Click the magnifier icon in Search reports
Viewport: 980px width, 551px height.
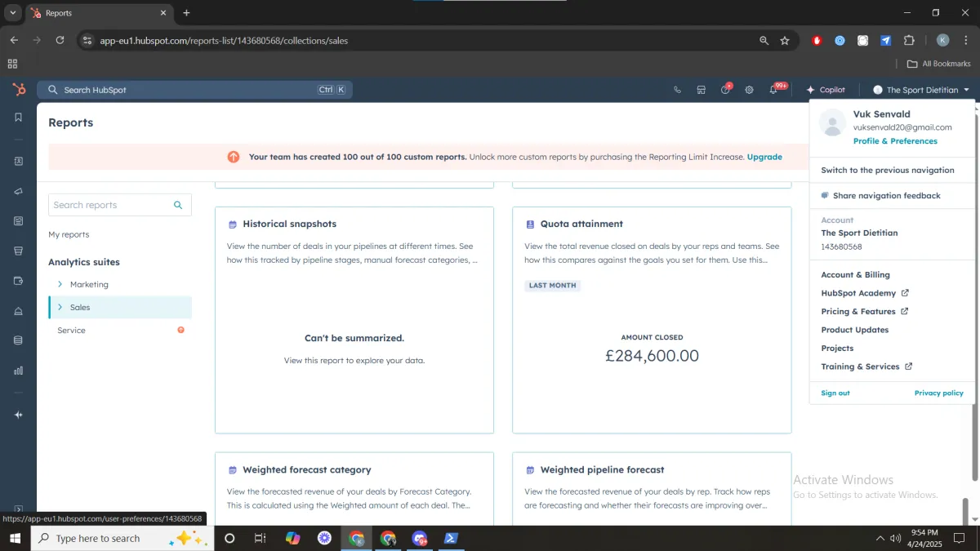coord(178,205)
